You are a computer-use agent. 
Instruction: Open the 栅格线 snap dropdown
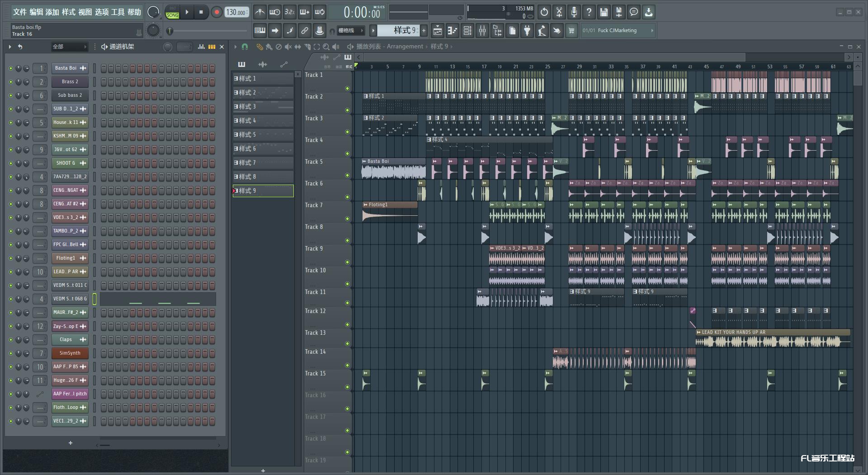point(351,30)
